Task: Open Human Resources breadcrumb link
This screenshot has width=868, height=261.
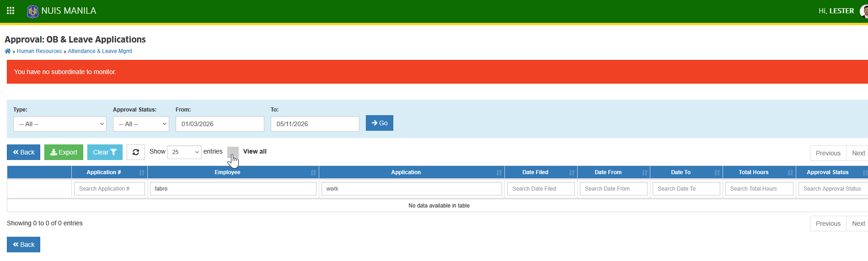Action: click(x=39, y=51)
